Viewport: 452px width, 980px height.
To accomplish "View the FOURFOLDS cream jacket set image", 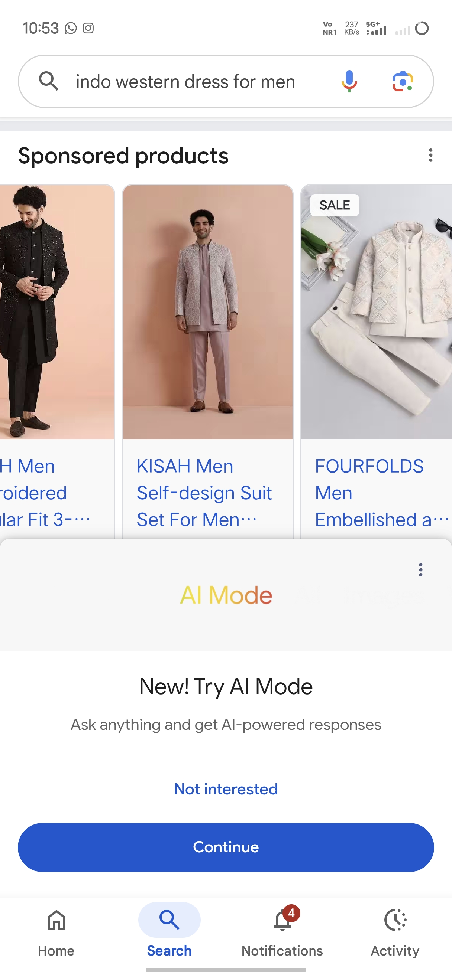I will [x=377, y=312].
